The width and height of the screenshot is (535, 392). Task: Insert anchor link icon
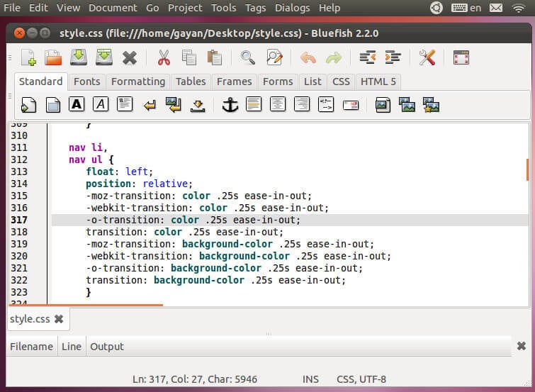230,104
